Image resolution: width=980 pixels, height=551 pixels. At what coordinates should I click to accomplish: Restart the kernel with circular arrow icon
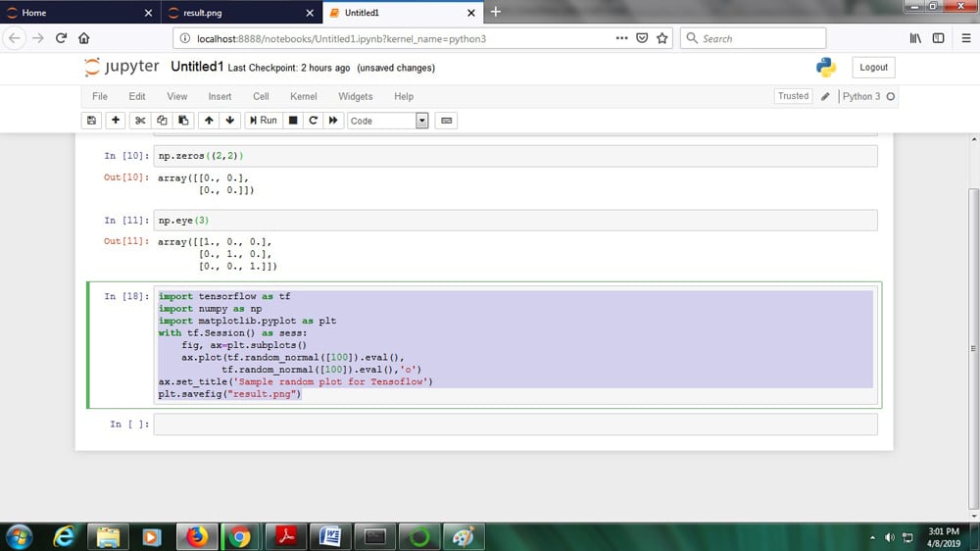click(x=314, y=121)
